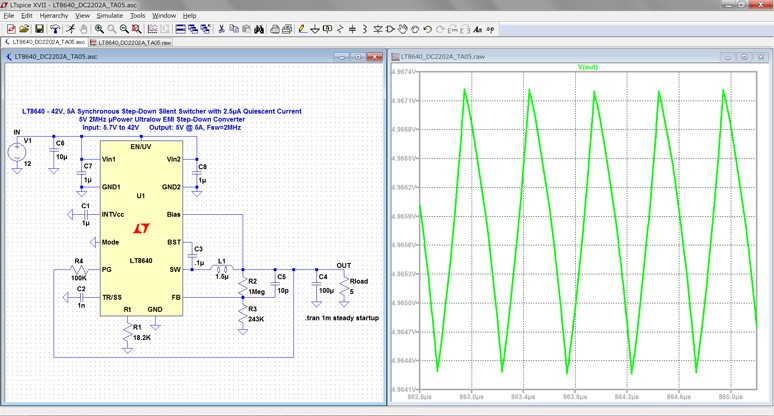The width and height of the screenshot is (774, 416).
Task: Click the Zoom to Fit icon
Action: click(x=137, y=29)
